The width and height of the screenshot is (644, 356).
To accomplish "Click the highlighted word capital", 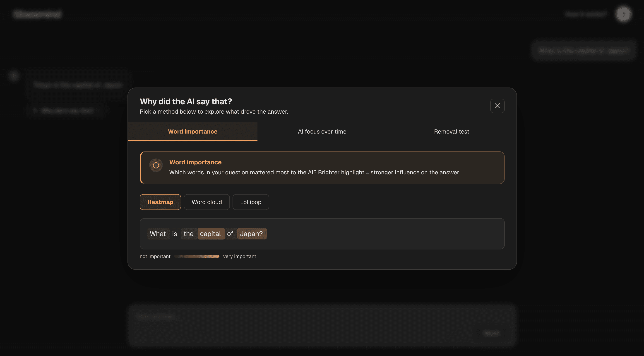I will [211, 234].
